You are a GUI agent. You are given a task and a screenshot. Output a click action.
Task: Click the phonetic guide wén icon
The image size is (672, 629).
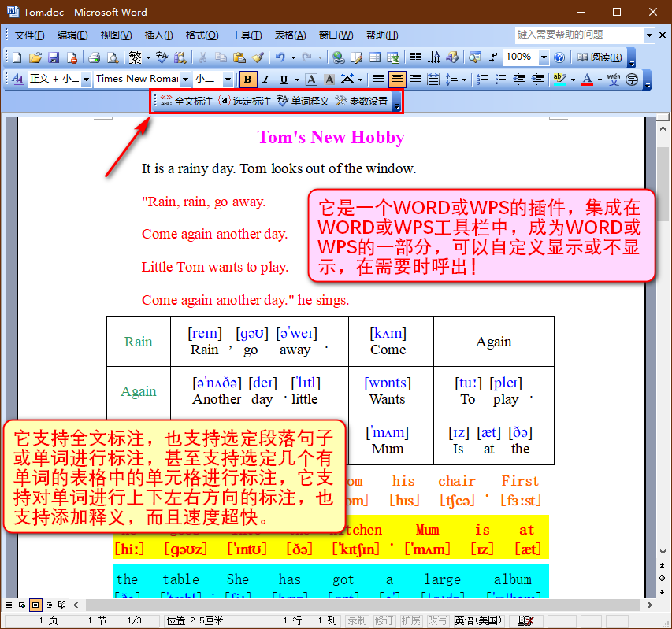click(613, 80)
